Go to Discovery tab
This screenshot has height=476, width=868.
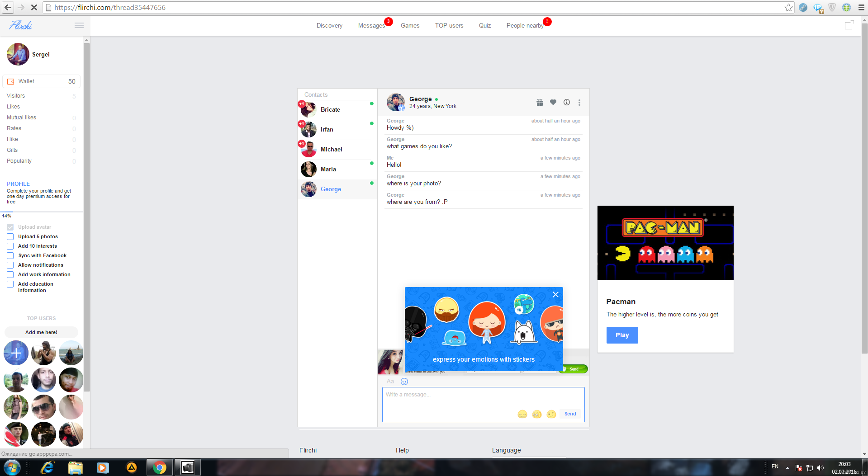329,26
